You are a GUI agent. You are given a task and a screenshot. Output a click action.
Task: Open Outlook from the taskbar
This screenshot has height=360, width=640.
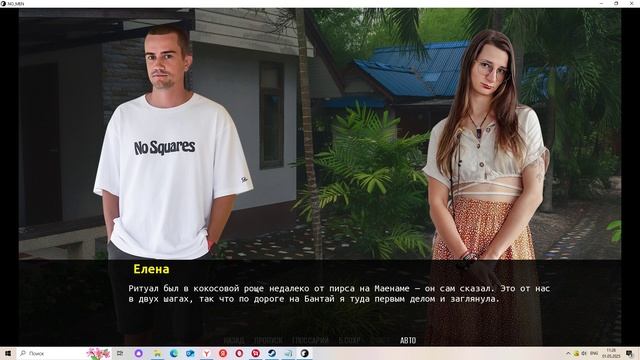pyautogui.click(x=190, y=353)
